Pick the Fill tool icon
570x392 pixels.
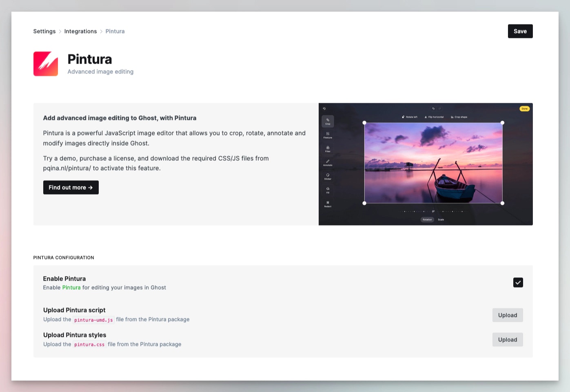(328, 190)
